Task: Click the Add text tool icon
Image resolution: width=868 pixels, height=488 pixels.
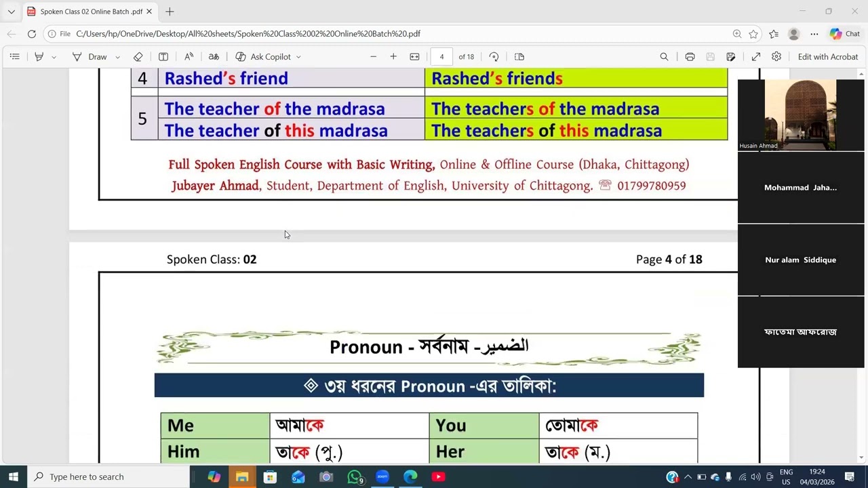Action: pos(163,57)
